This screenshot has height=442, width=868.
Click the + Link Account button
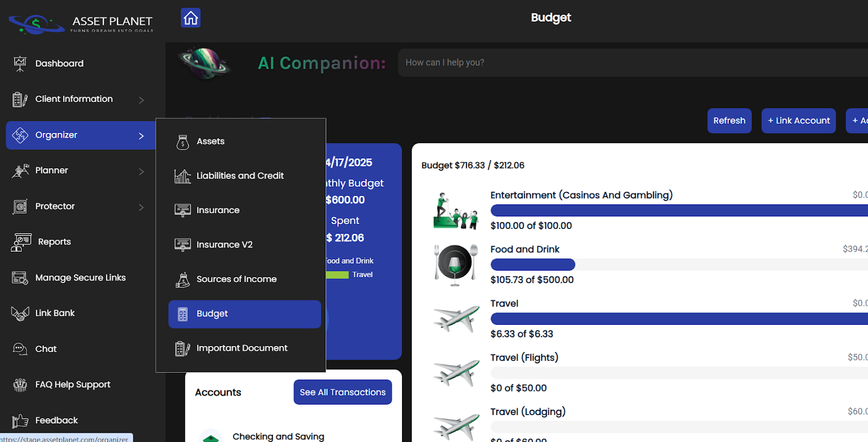(798, 120)
